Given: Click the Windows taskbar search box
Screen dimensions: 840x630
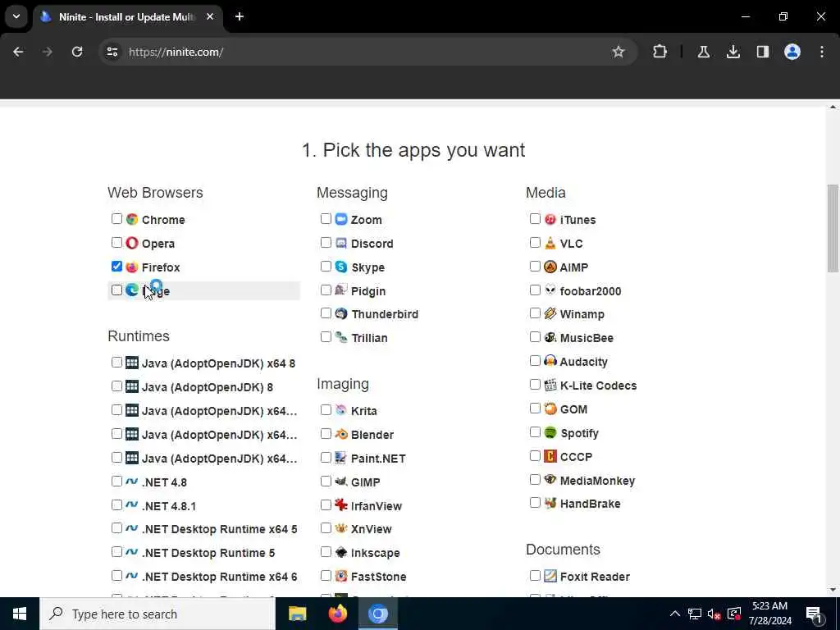Looking at the screenshot, I should [x=157, y=614].
